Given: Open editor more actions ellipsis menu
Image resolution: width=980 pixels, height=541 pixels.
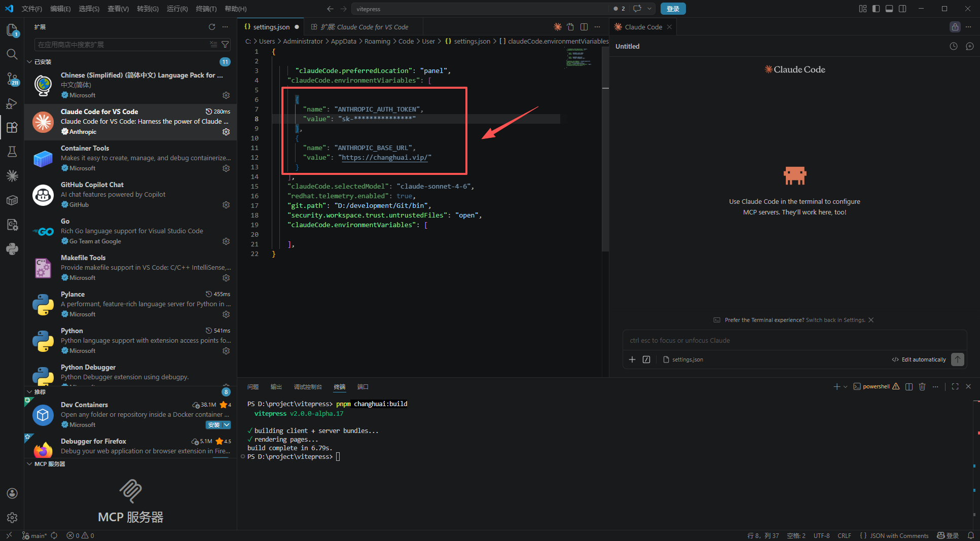Looking at the screenshot, I should [597, 27].
